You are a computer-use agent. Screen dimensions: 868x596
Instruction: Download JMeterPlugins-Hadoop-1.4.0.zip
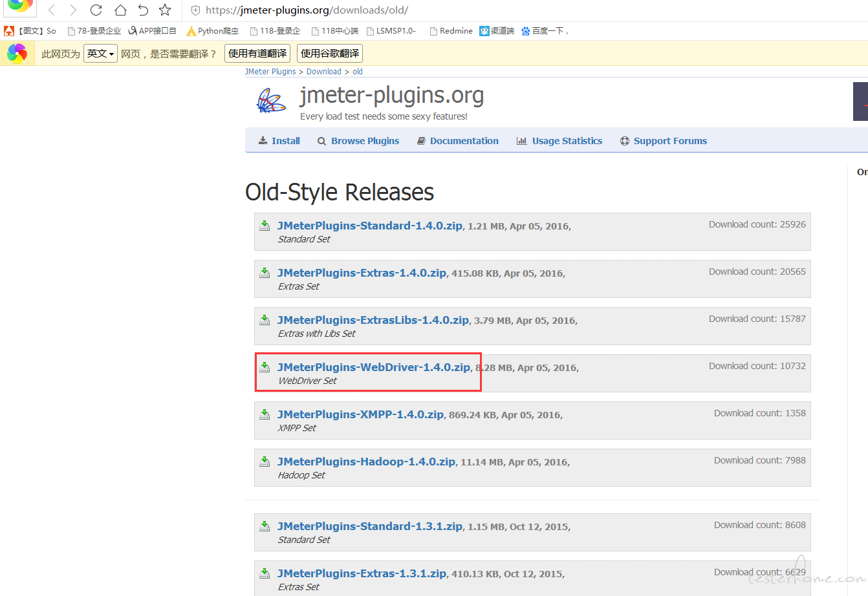click(366, 462)
